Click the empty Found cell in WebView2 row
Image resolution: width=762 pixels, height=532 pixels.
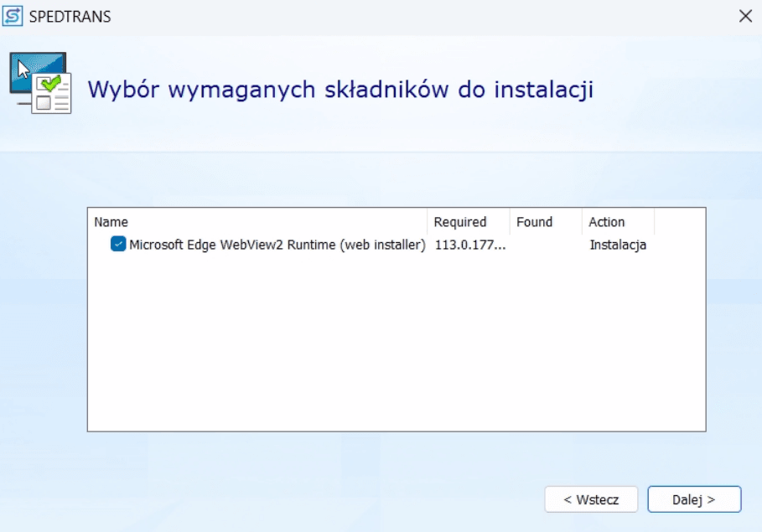coord(545,245)
